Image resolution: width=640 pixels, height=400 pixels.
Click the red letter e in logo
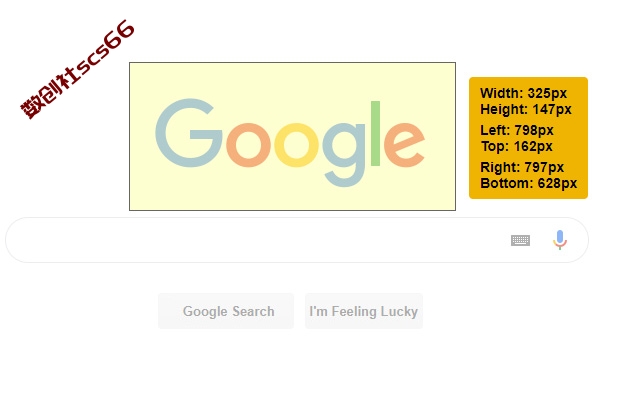click(404, 145)
